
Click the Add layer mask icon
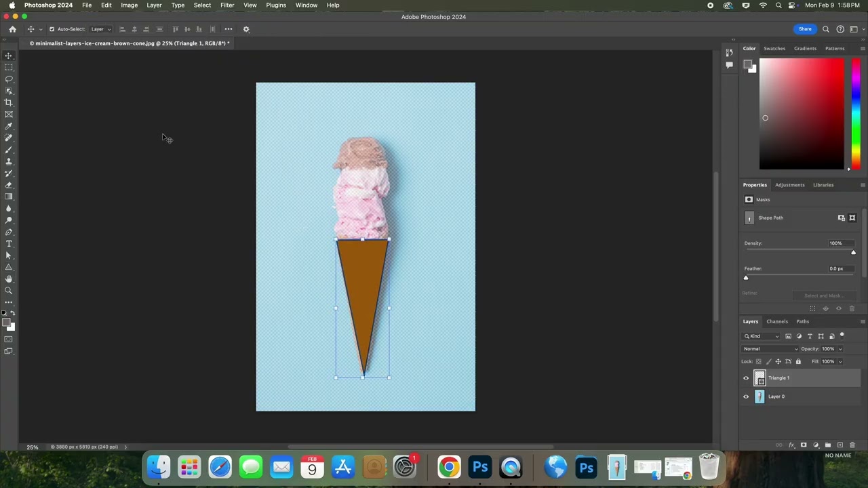tap(804, 445)
